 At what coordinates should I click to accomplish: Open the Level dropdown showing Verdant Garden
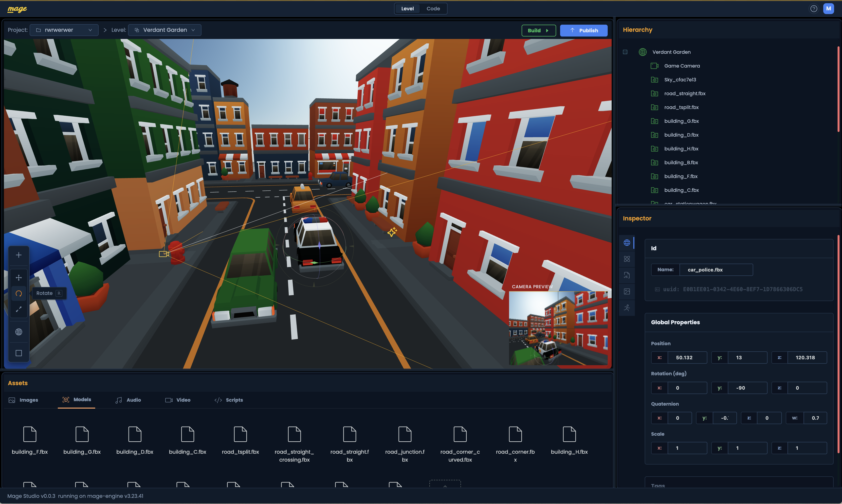(x=165, y=30)
